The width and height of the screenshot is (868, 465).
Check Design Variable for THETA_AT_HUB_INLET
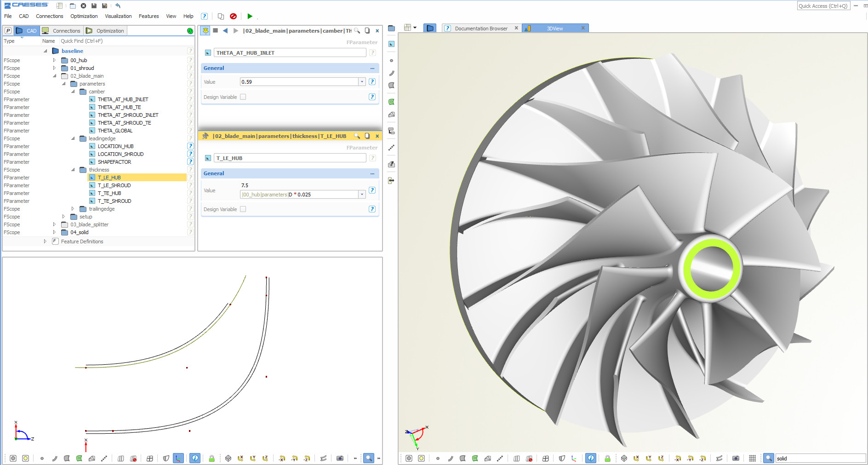[243, 97]
